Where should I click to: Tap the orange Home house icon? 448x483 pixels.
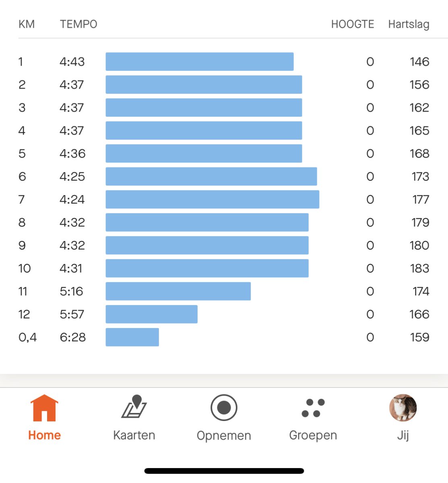44,408
